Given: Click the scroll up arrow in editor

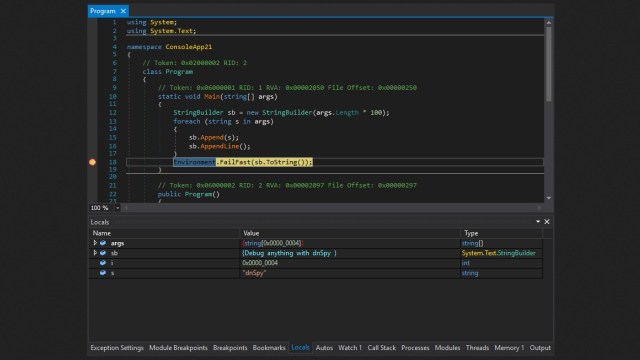Looking at the screenshot, I should pyautogui.click(x=549, y=22).
